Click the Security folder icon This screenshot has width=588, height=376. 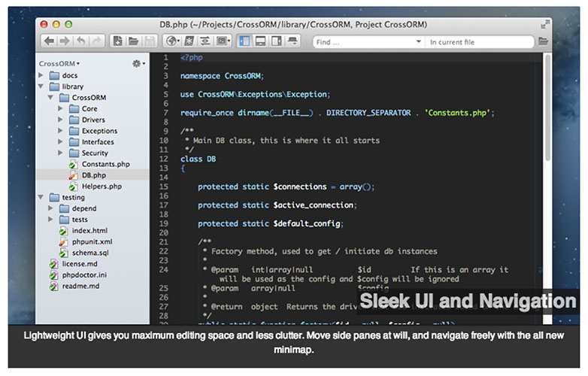click(x=74, y=153)
